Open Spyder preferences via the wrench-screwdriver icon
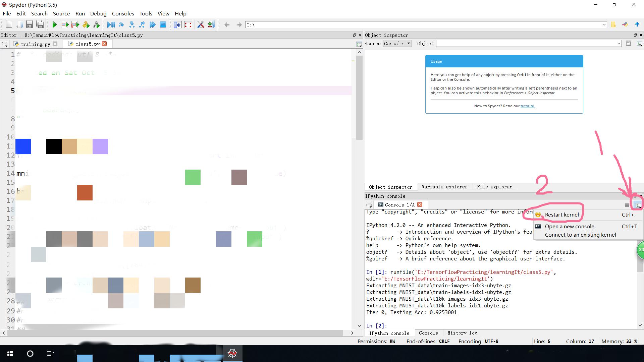 [201, 24]
